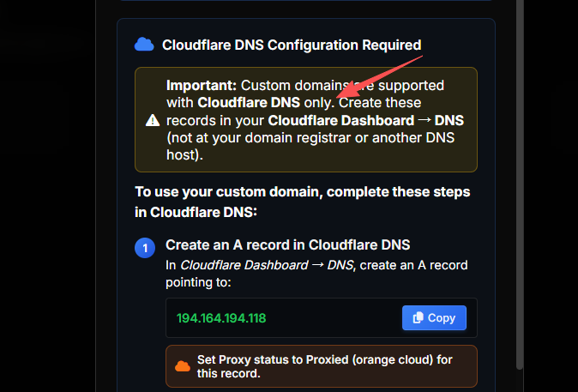Click the bold Important: label in the warning
Image resolution: width=578 pixels, height=392 pixels.
tap(202, 85)
